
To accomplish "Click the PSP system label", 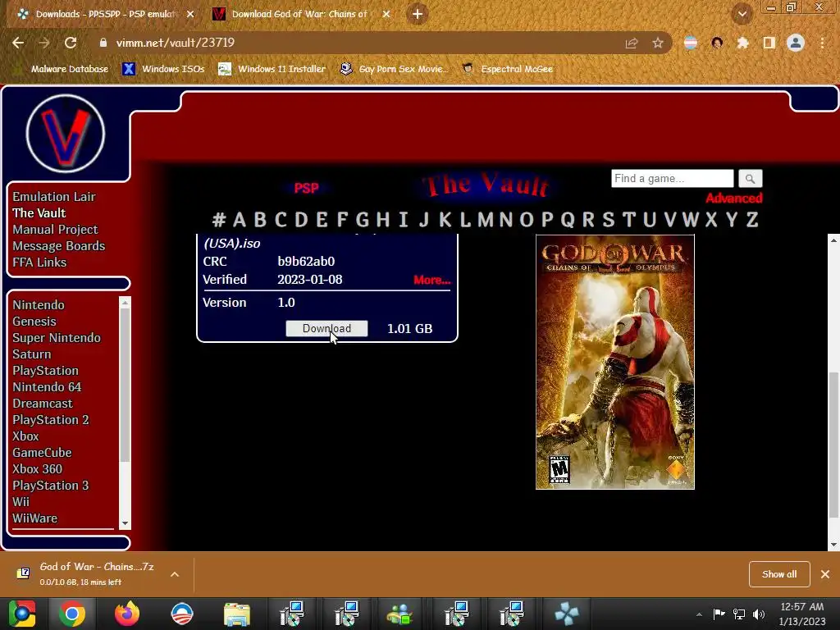I will pos(307,188).
